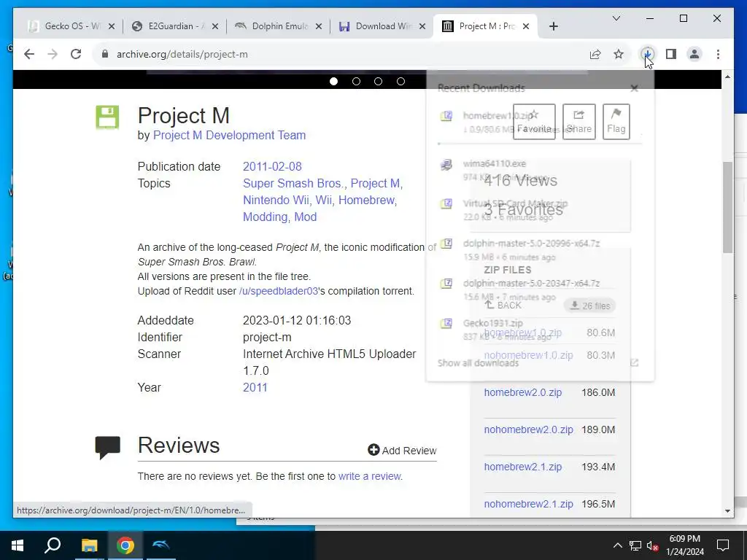The image size is (747, 560).
Task: Click Add Review
Action: point(402,451)
